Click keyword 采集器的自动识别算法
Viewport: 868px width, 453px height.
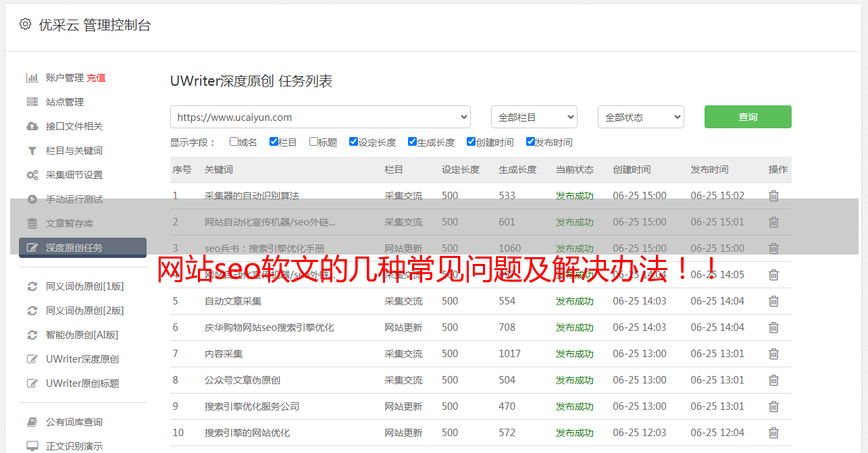point(252,196)
